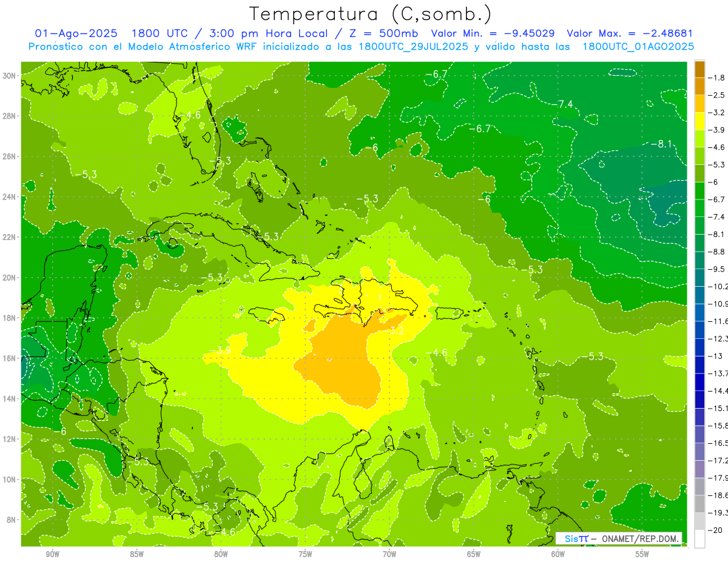Click the -8.1 contour label on the map
The image size is (728, 562).
[661, 144]
